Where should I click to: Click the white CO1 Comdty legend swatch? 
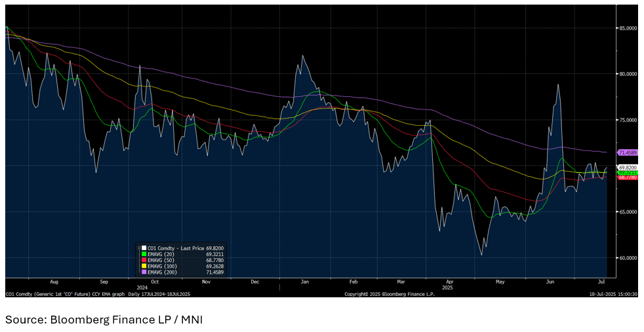click(145, 249)
